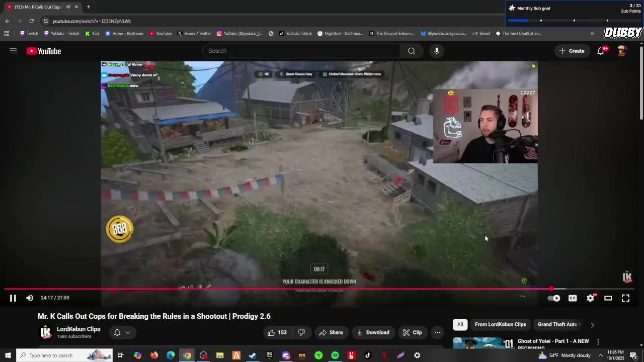The width and height of the screenshot is (644, 362).
Task: Go to YouTube home logo
Action: pyautogui.click(x=44, y=51)
